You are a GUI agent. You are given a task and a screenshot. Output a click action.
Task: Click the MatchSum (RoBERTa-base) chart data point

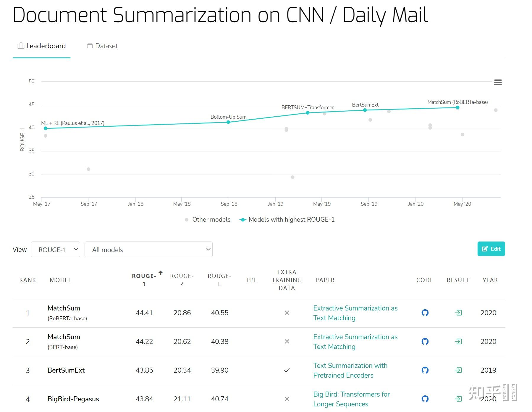(x=457, y=107)
